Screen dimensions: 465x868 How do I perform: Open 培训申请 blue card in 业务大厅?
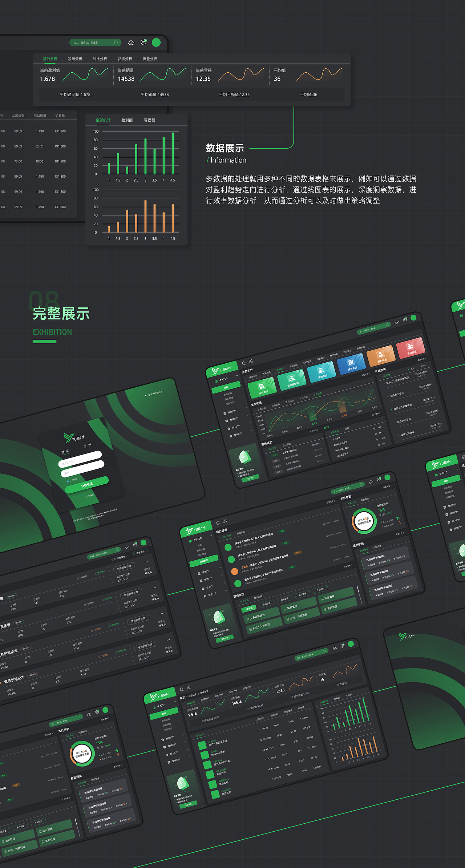pos(351,364)
